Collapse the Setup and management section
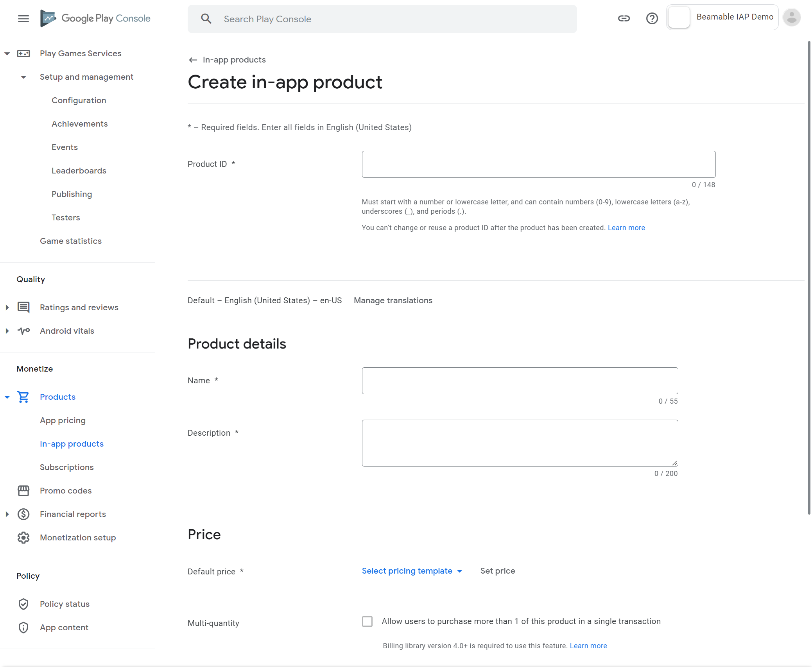Screen dimensions: 812x667 click(x=23, y=77)
